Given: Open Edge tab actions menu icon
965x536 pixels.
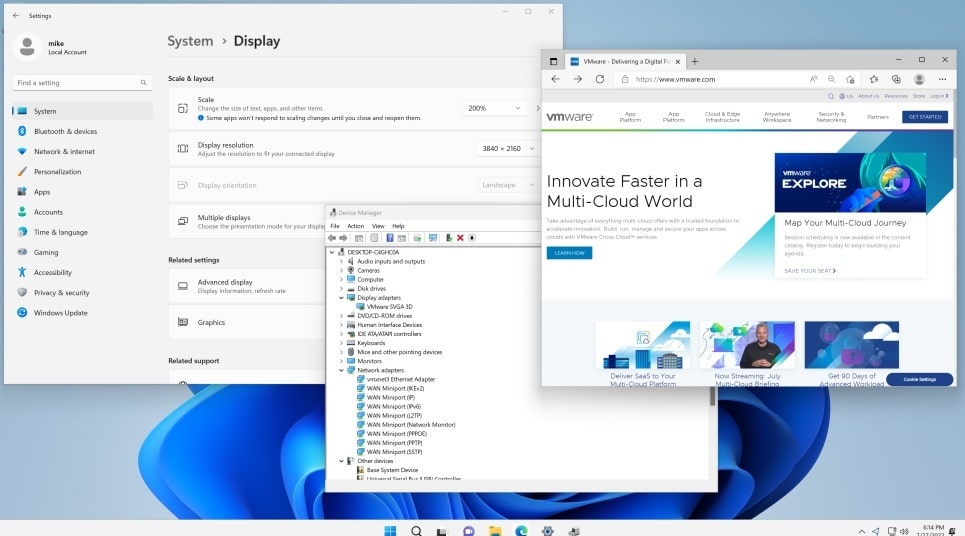Looking at the screenshot, I should 553,61.
